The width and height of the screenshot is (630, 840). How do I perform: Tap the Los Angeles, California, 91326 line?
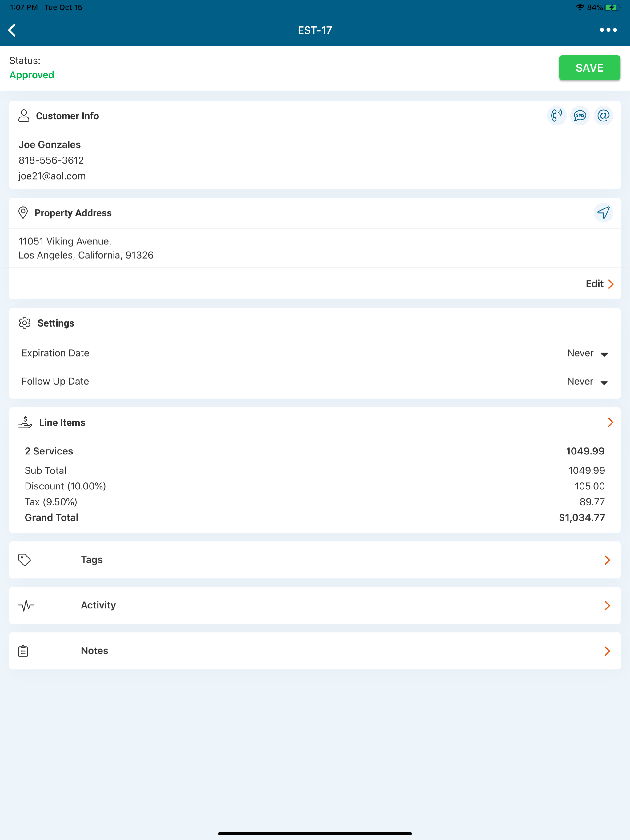tap(86, 255)
